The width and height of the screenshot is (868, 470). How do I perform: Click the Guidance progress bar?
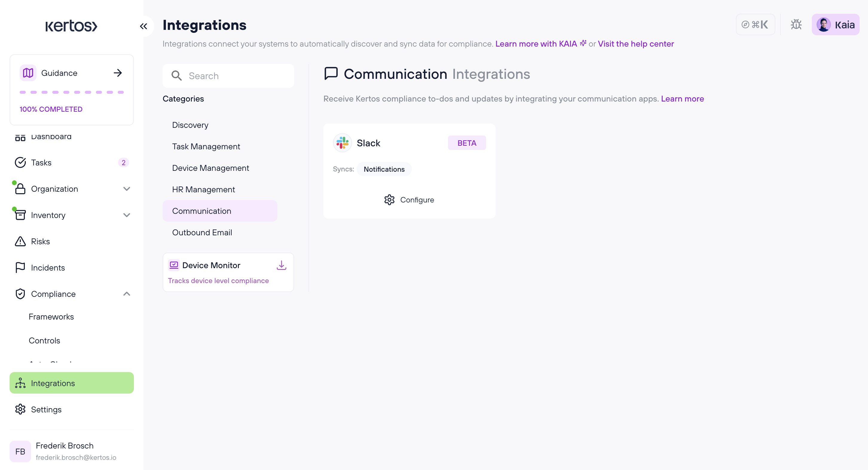point(71,92)
